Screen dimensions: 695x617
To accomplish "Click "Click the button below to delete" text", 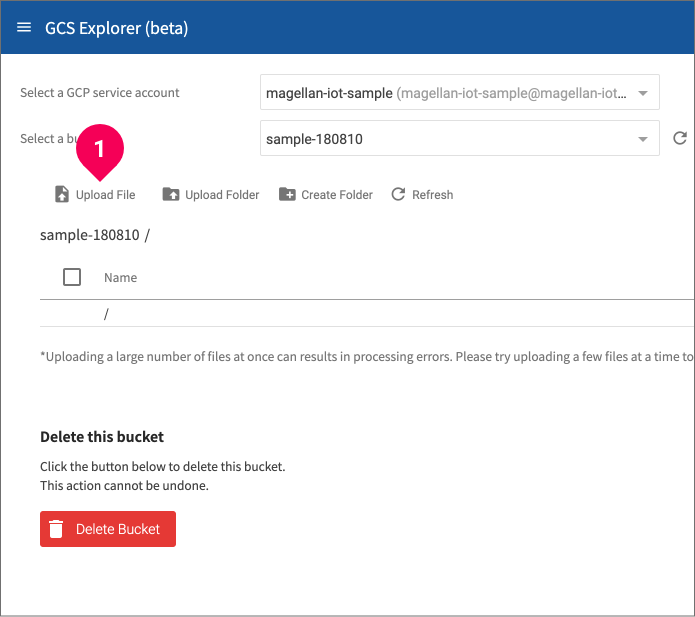I will [x=163, y=466].
